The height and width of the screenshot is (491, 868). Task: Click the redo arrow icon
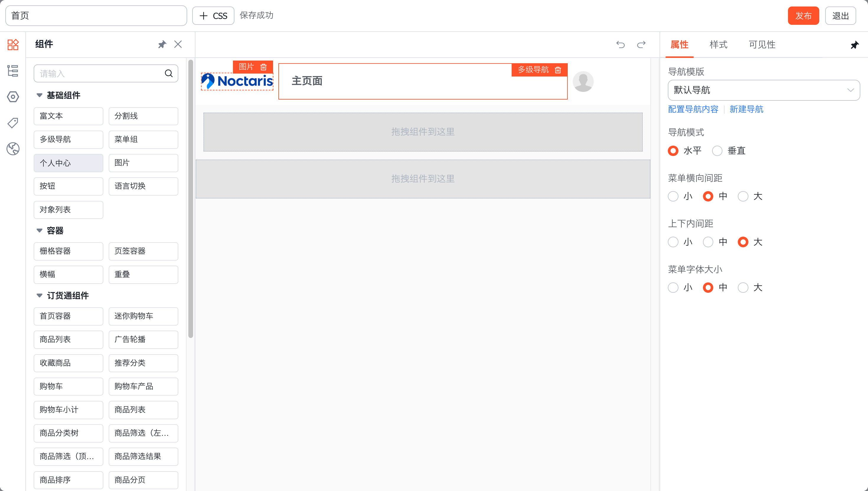[641, 45]
